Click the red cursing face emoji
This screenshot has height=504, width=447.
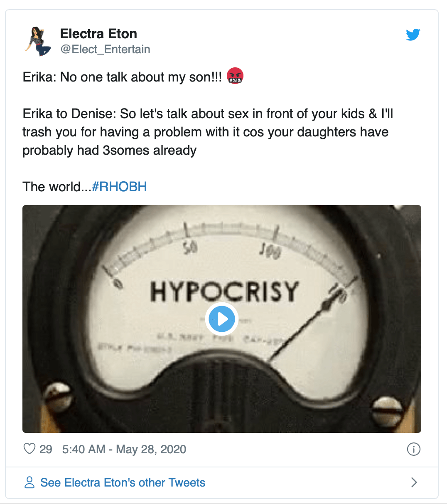coord(235,77)
